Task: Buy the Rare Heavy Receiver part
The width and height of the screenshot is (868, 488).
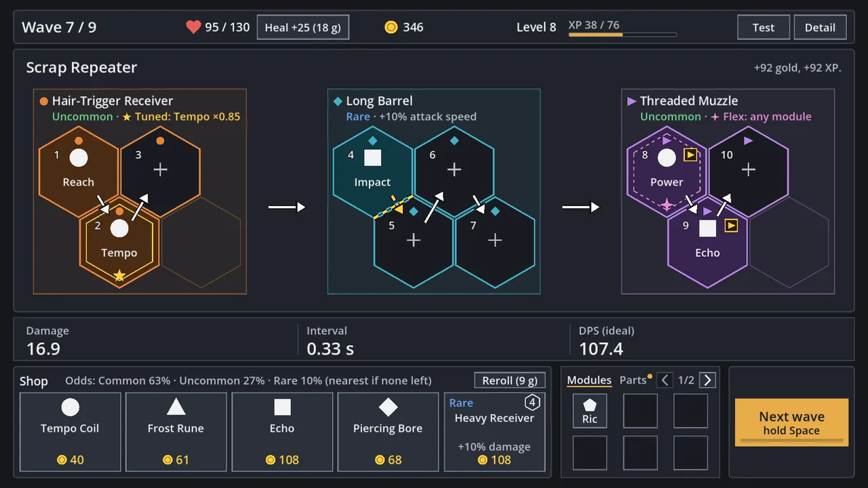Action: (x=494, y=432)
